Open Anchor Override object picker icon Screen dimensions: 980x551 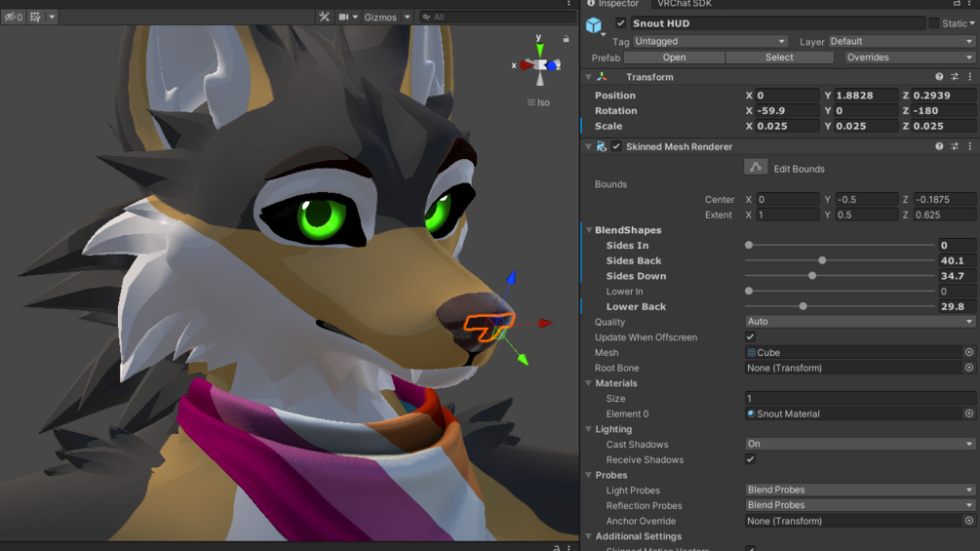968,521
